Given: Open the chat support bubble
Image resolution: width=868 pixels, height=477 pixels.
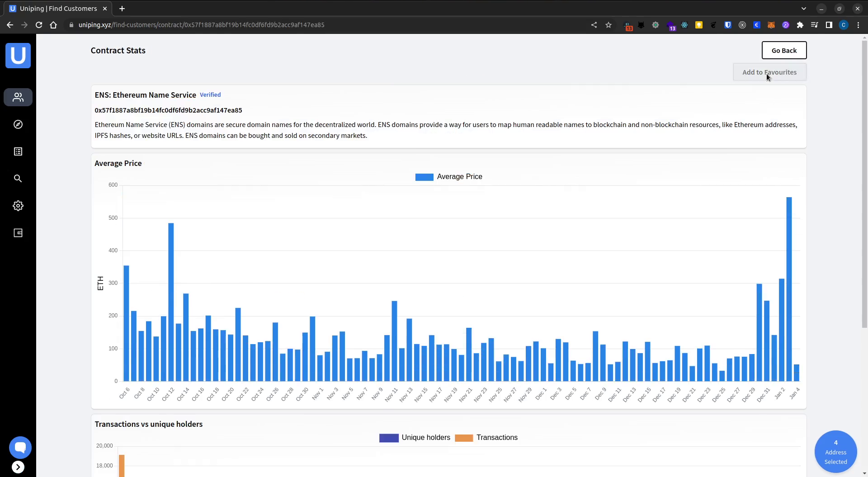Looking at the screenshot, I should coord(20,448).
